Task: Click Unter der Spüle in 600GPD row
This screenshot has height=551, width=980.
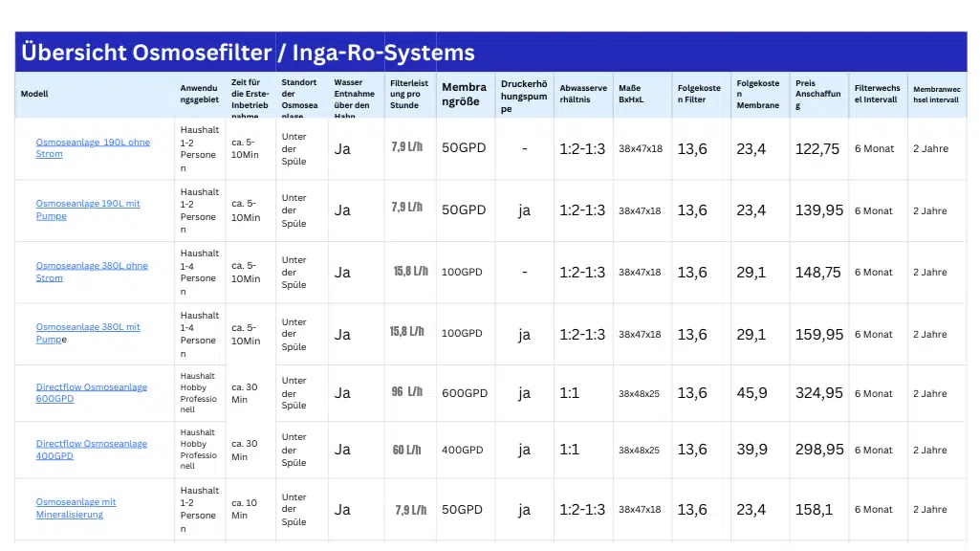Action: click(x=294, y=393)
